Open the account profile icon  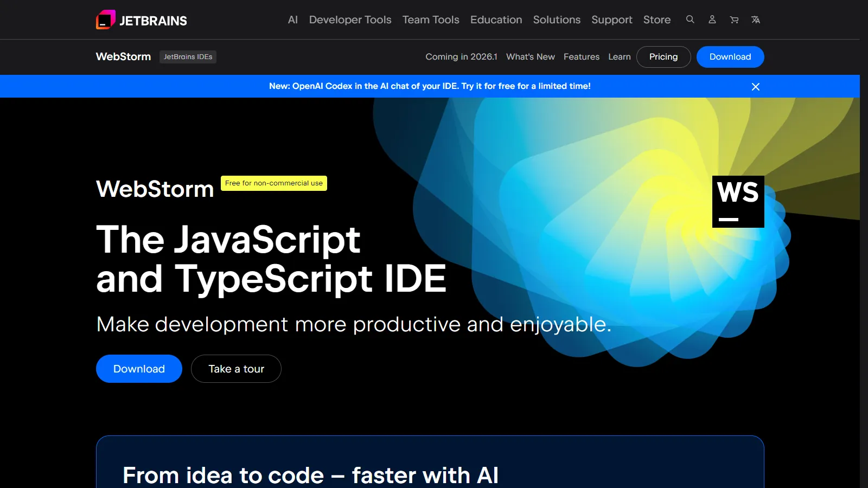tap(712, 20)
